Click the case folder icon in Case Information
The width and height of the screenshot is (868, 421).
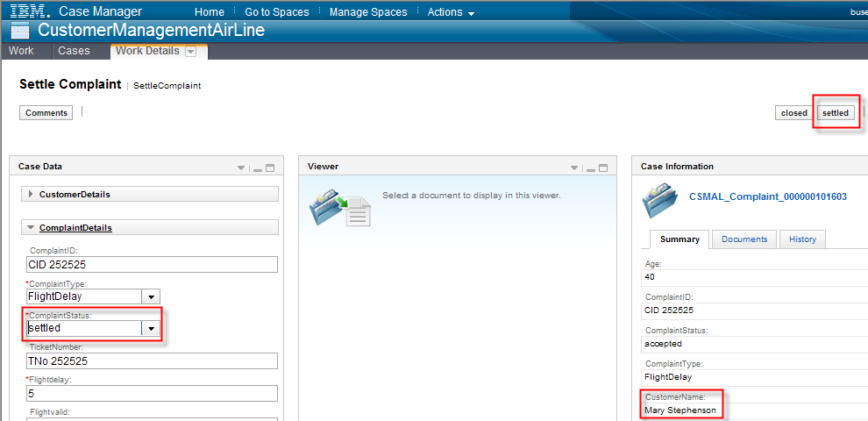[x=660, y=203]
